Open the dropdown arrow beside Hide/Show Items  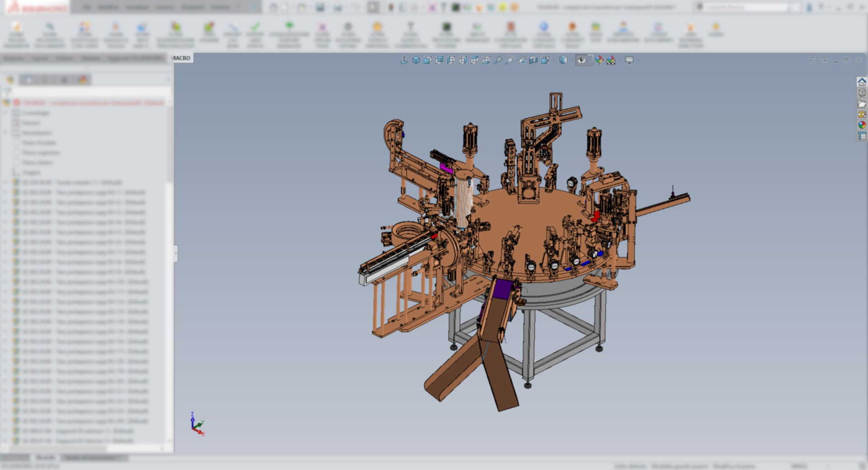[590, 60]
